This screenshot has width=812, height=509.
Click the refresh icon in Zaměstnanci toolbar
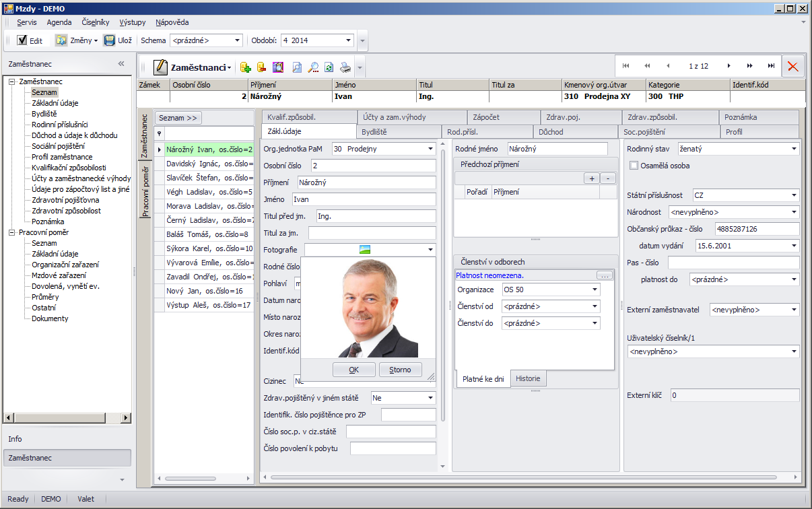(329, 67)
